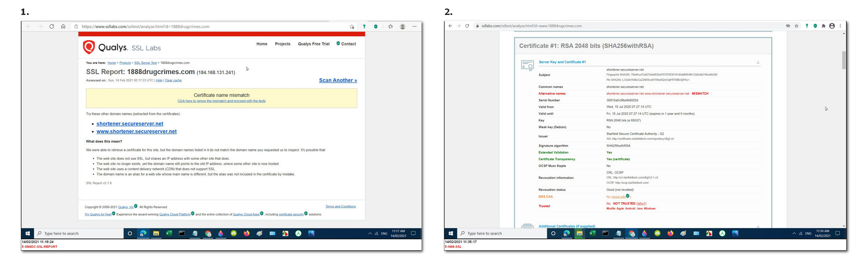Viewport: 868px width, 272px height.
Task: Reload the page in the first browser window
Action: pos(52,27)
